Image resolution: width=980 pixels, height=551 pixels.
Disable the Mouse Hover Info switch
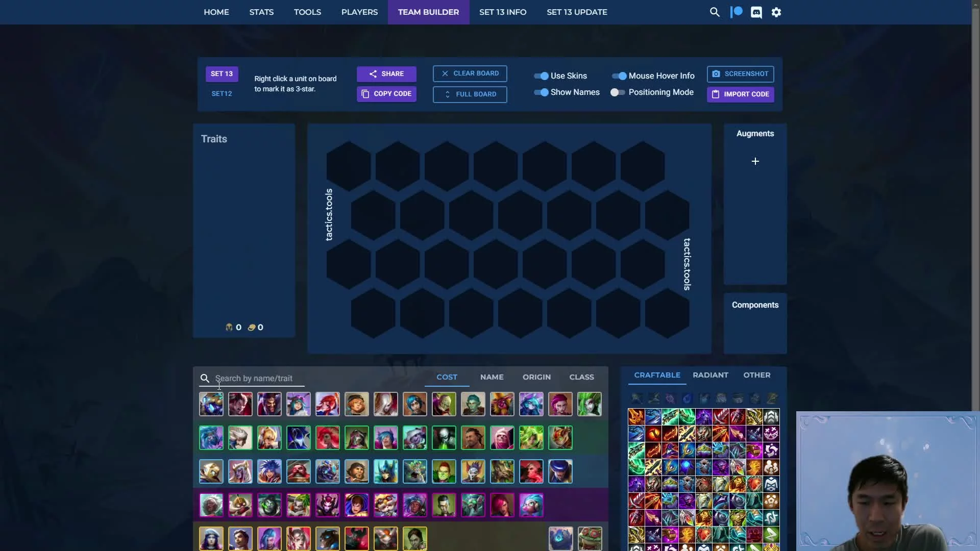[619, 76]
